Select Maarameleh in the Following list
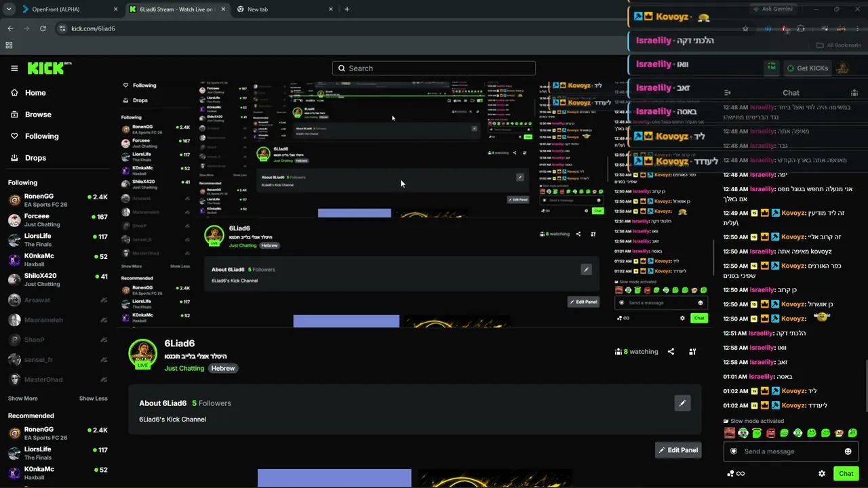 tap(58, 320)
